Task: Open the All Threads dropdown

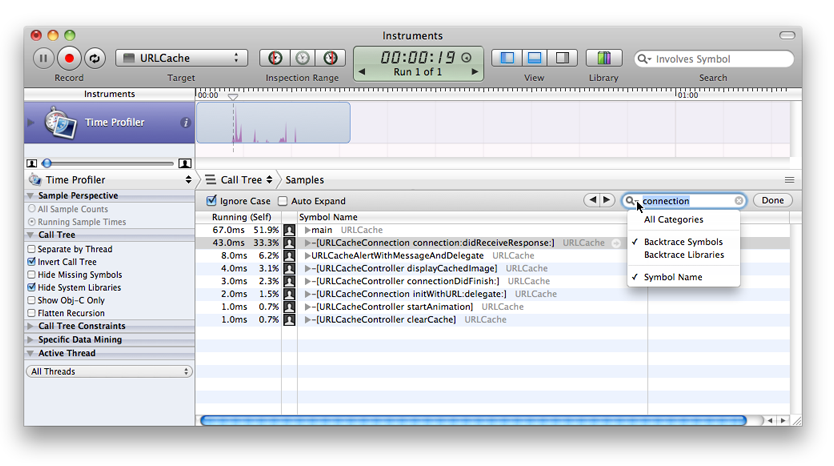Action: [109, 371]
